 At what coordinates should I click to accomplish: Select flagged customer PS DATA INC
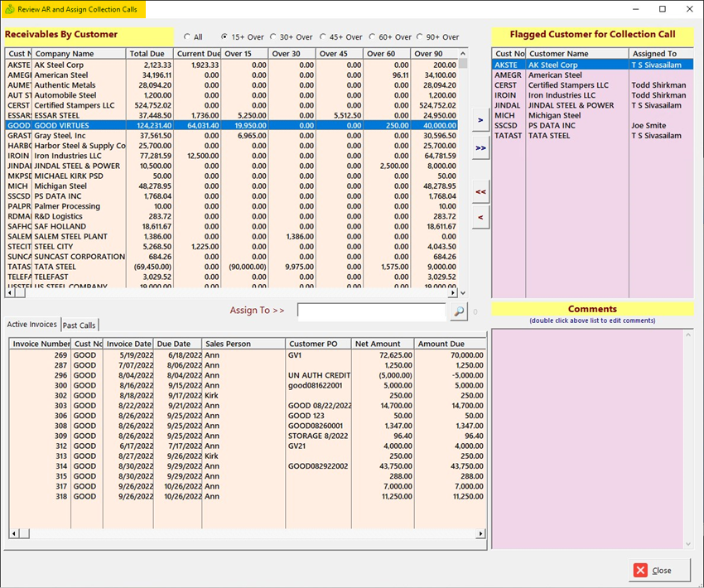coord(593,126)
